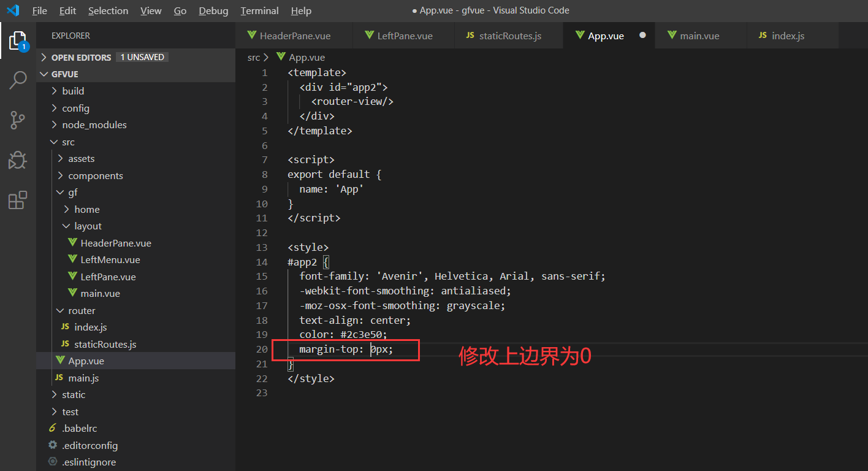
Task: Click the Vue icon beside LeftMenu.vue in the tree
Action: (72, 260)
